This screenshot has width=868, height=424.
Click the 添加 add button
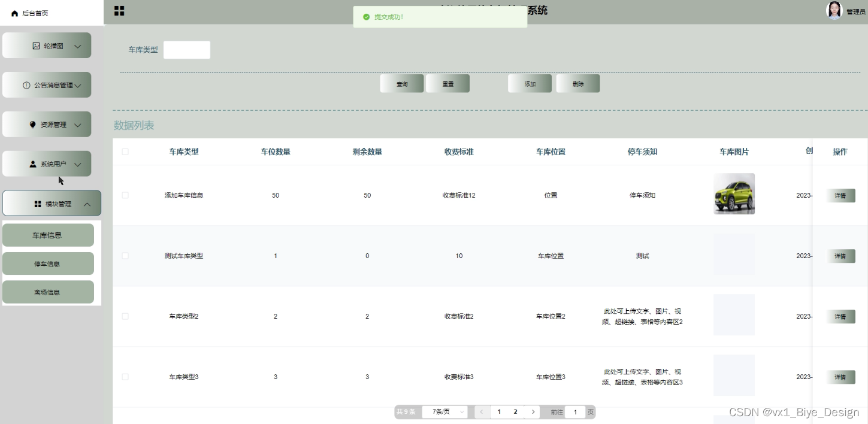[x=530, y=84]
